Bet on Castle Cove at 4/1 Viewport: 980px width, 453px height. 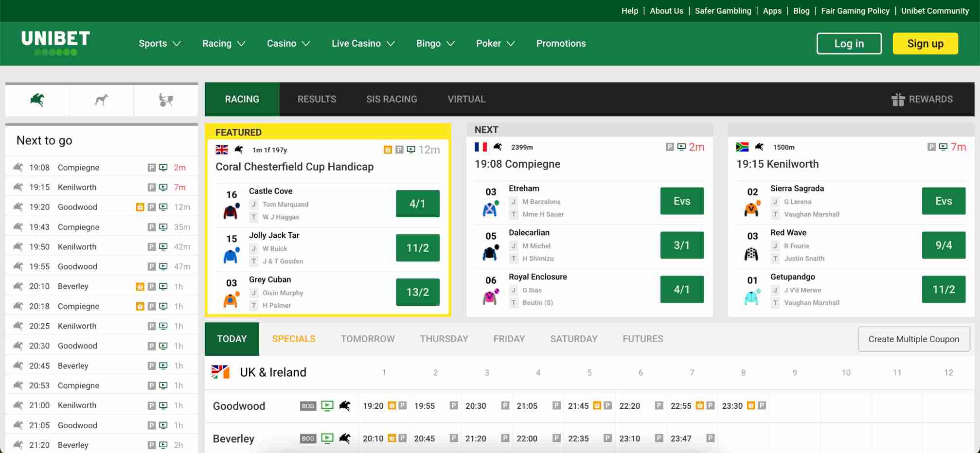418,204
